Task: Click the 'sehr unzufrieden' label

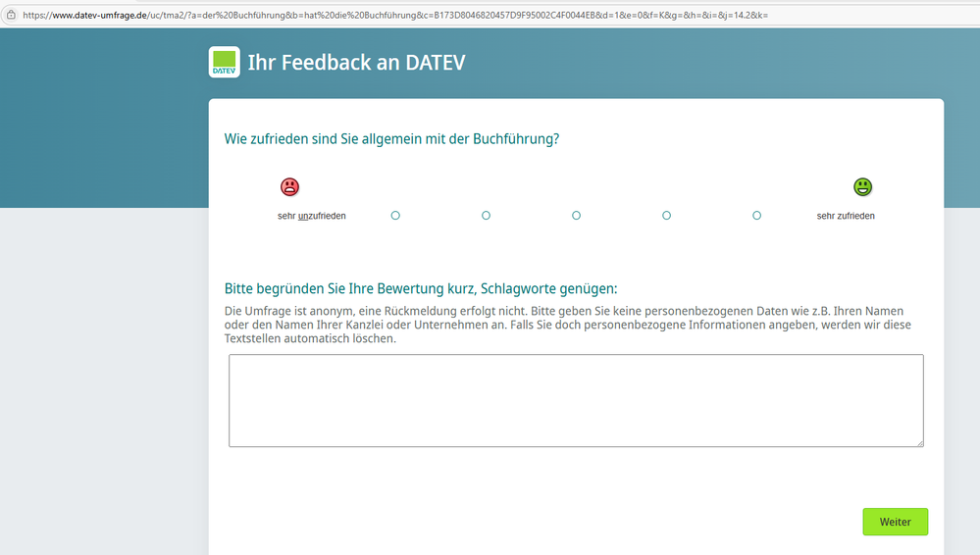Action: 312,217
